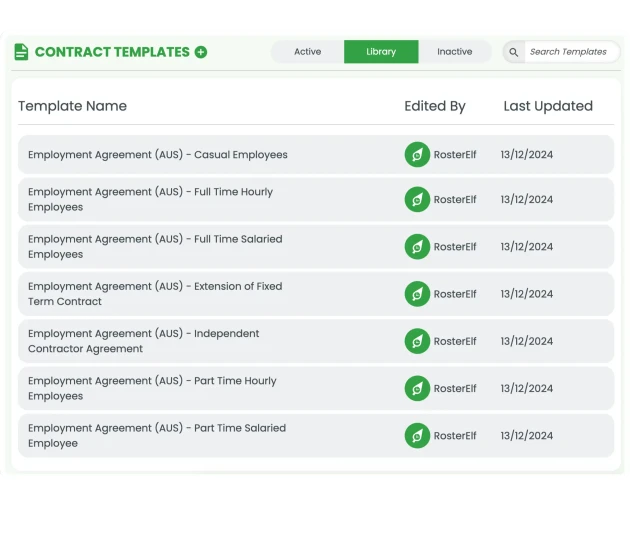Click RosterElf avatar in Fixed Term Contract row

click(x=417, y=294)
